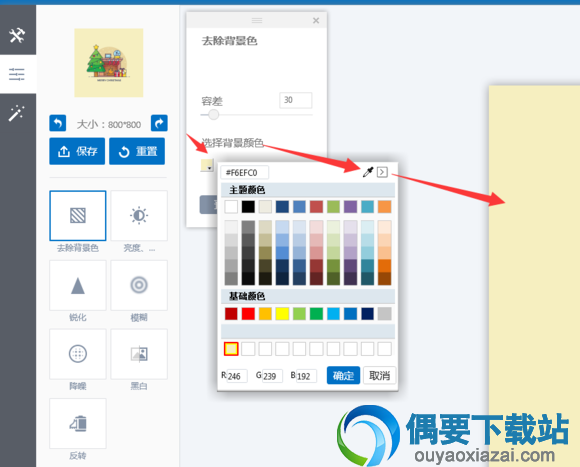
Task: Pick the dark red basic color swatch
Action: [231, 314]
